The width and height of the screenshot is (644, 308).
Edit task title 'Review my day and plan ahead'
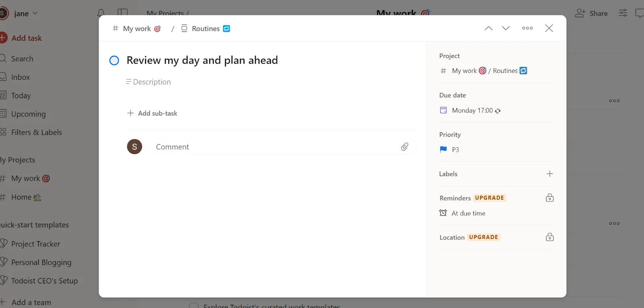click(202, 60)
